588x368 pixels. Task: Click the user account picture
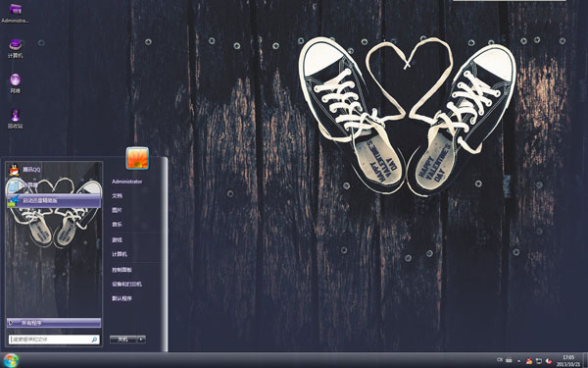(x=137, y=158)
